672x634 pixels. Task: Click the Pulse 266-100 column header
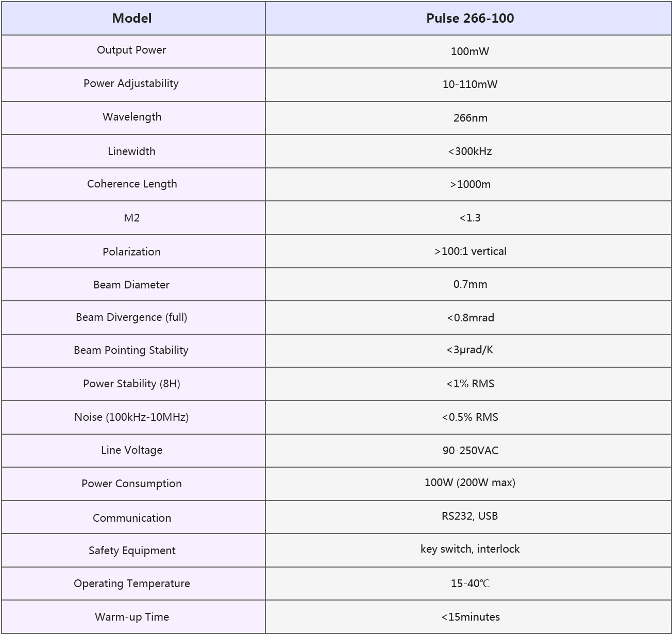pos(470,19)
